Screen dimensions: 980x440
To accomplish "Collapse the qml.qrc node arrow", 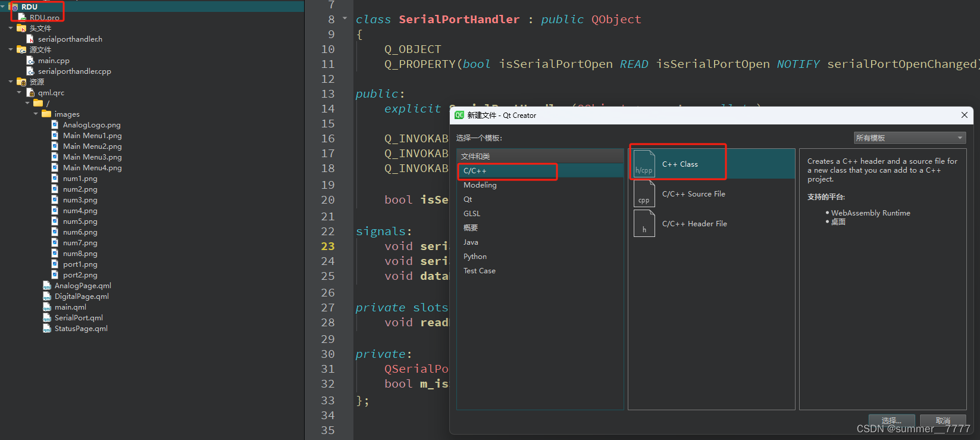I will click(19, 92).
